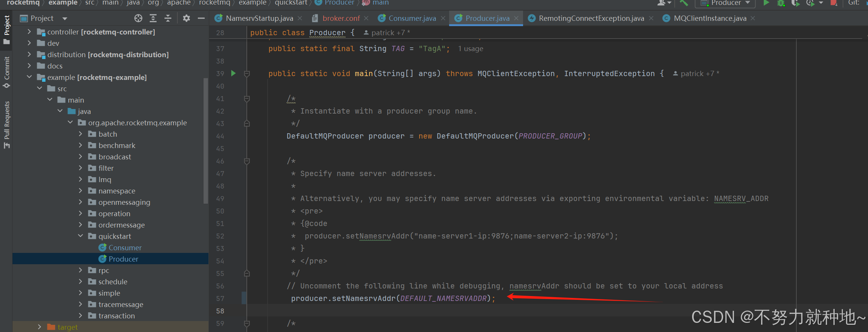Expand the docs folder
Screen dimensions: 868x332
[x=29, y=66]
